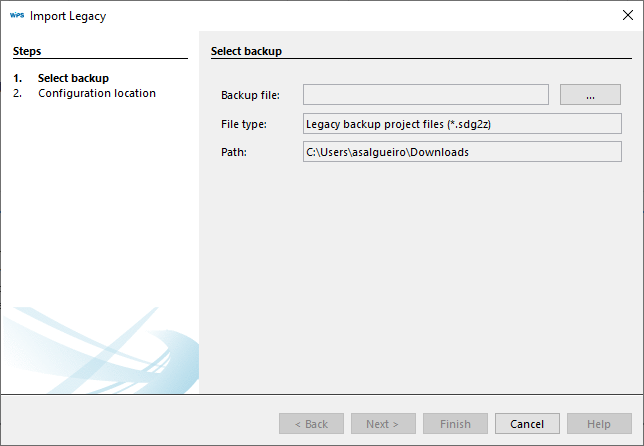The width and height of the screenshot is (644, 446).
Task: Click the WPS application icon in title bar
Action: point(16,16)
